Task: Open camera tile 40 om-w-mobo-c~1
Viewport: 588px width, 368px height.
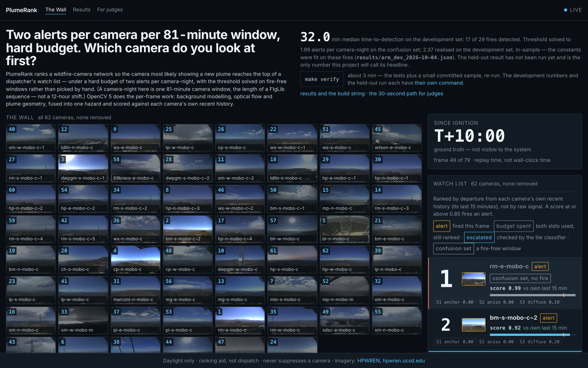Action: pyautogui.click(x=31, y=138)
